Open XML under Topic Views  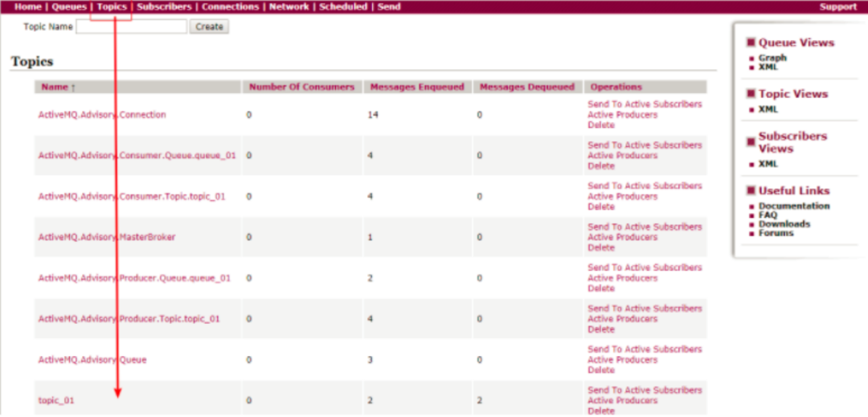point(768,109)
